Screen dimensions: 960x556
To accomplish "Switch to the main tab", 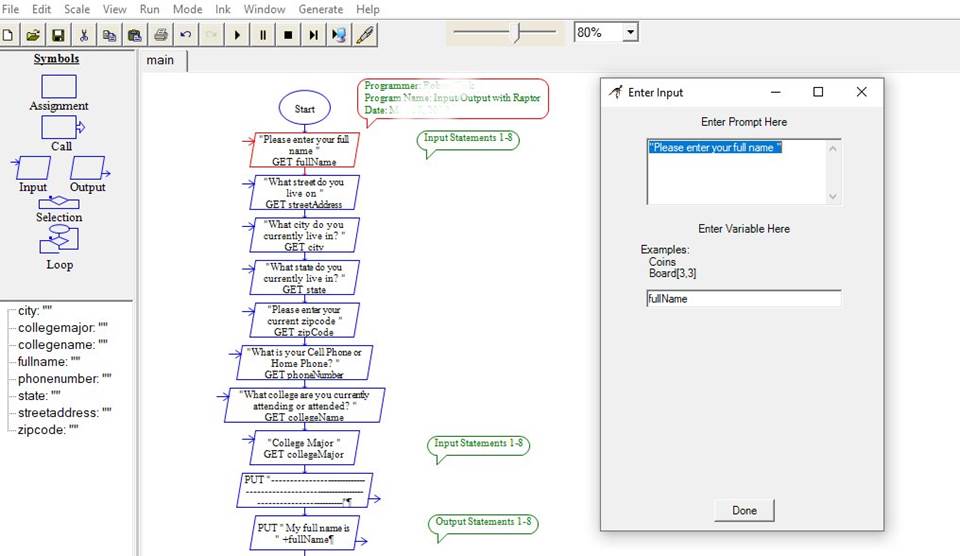I will [x=160, y=60].
